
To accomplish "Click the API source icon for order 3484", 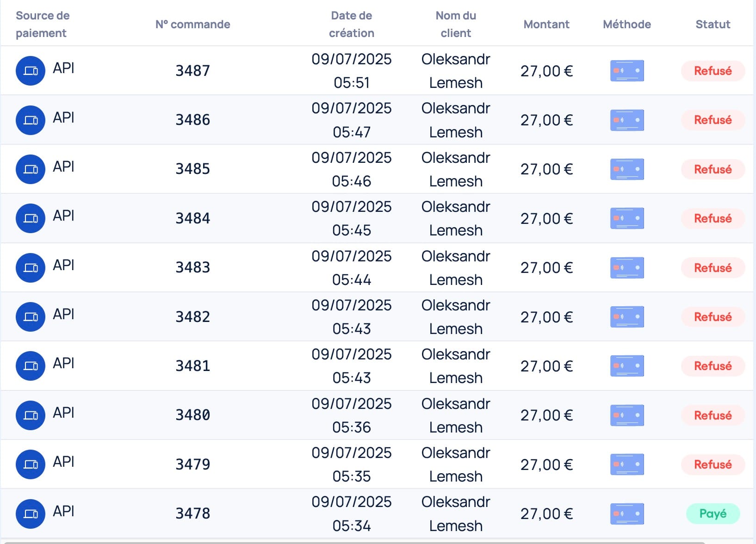I will click(31, 218).
